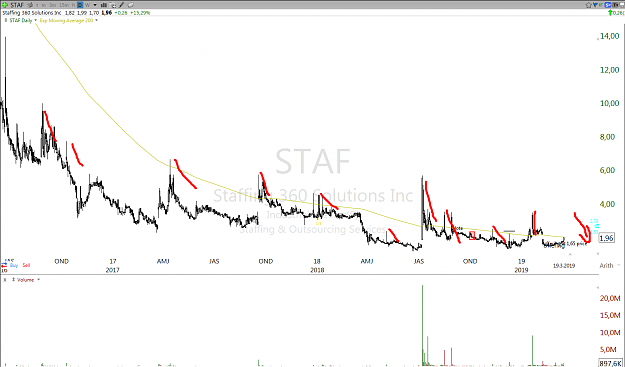The width and height of the screenshot is (625, 367).
Task: Click the eraser icon in the toolbar
Action: pos(130,5)
